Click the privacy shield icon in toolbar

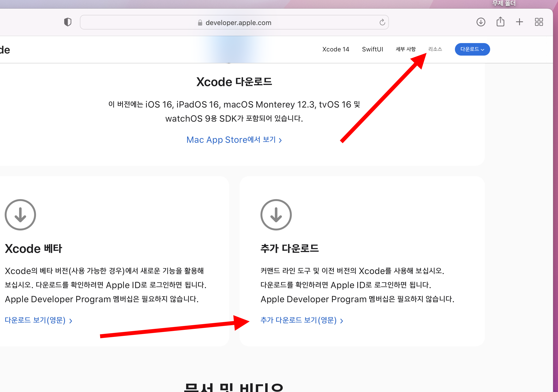(x=68, y=22)
